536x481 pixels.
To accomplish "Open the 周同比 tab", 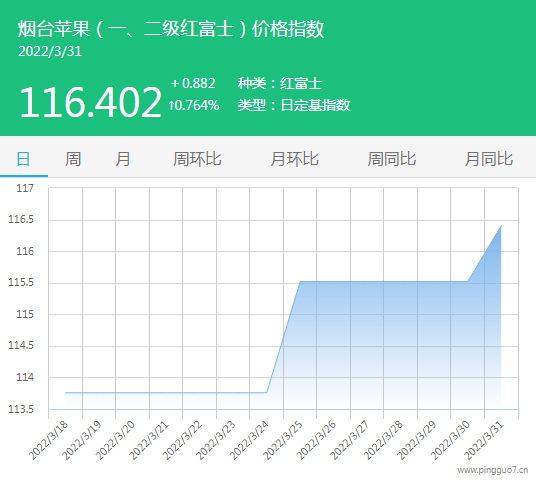I will 392,159.
